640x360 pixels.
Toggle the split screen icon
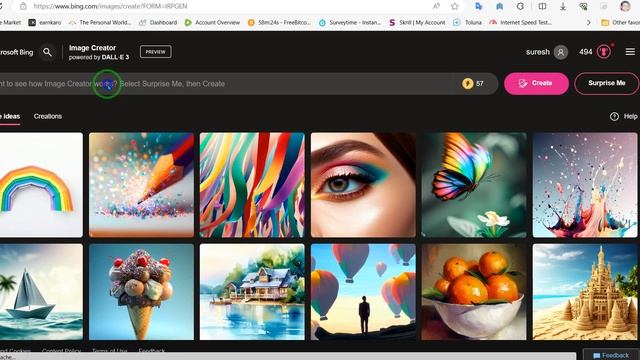coord(542,6)
